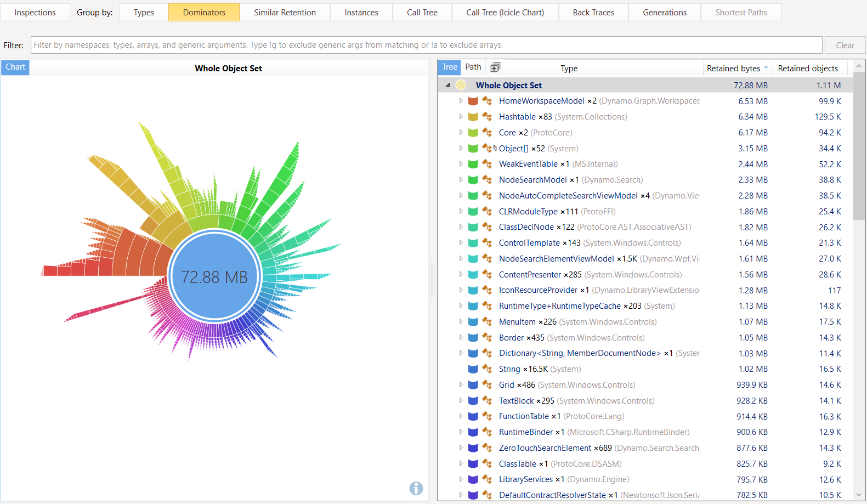This screenshot has width=867, height=504.
Task: Click the icon next to the Path button
Action: point(495,67)
